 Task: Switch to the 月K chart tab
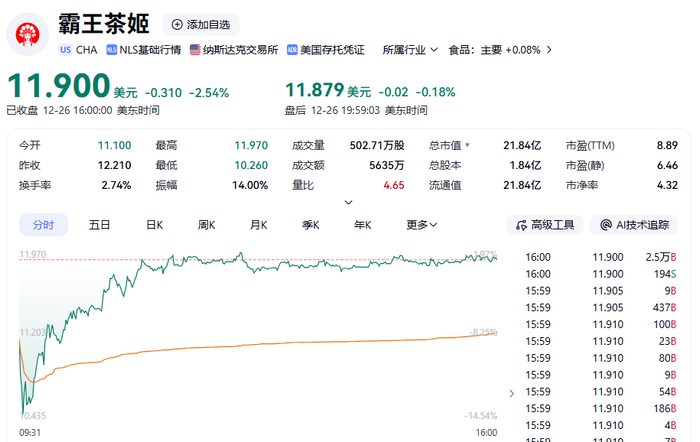tap(258, 225)
